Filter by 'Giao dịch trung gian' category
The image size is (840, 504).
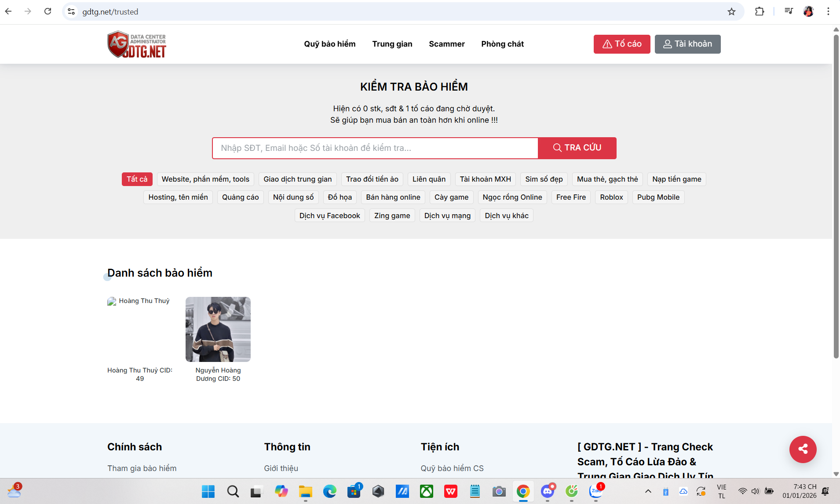pos(297,179)
